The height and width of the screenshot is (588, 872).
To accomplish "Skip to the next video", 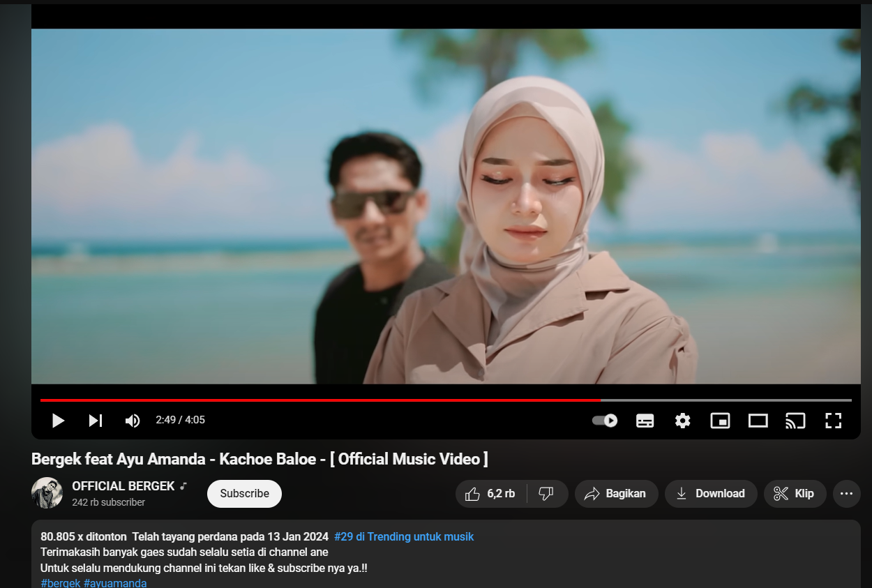I will [96, 421].
